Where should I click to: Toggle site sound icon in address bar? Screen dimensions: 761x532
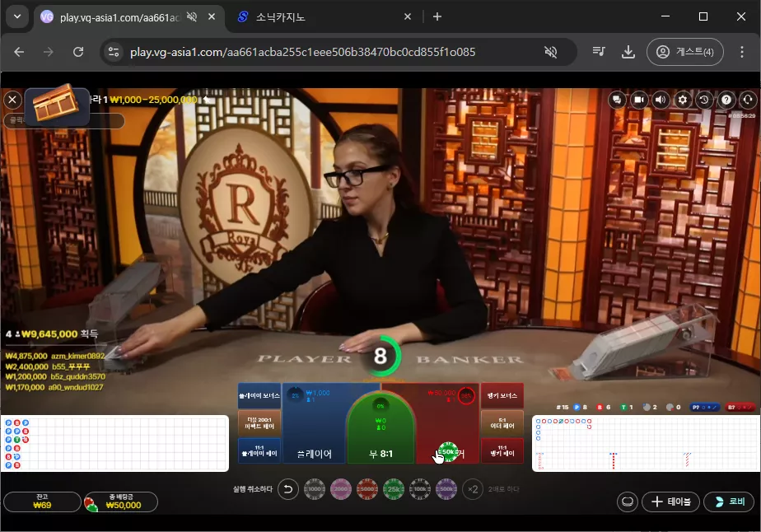(x=551, y=52)
